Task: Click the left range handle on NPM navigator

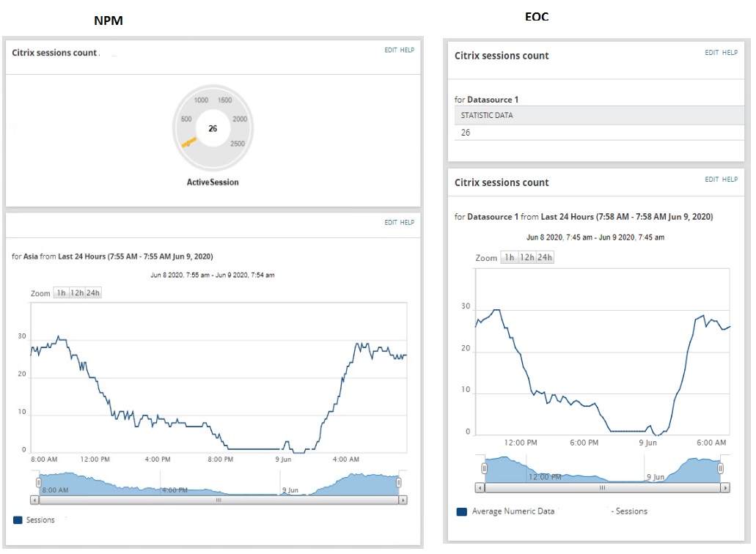Action: (39, 482)
